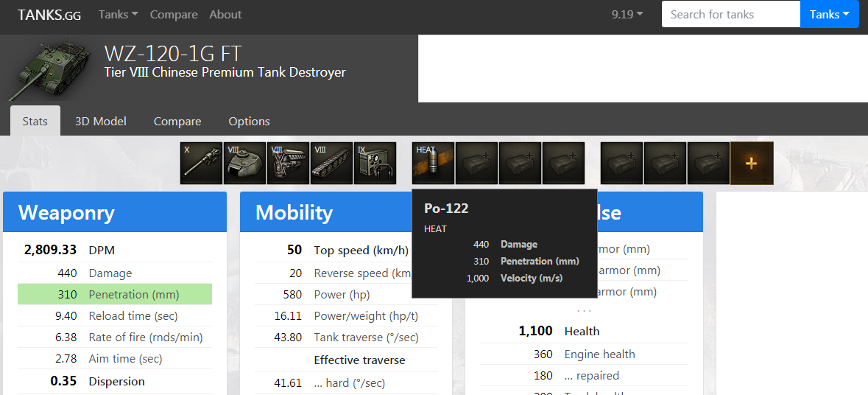This screenshot has height=395, width=868.
Task: Open the About page link
Action: (225, 15)
